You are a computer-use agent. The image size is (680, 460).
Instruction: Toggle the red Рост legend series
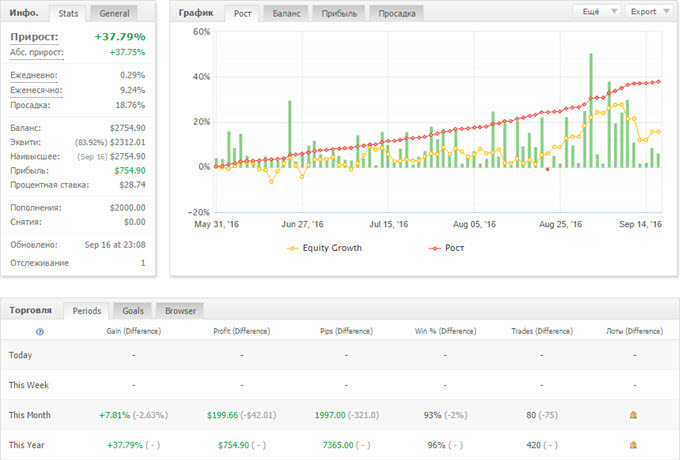point(446,248)
